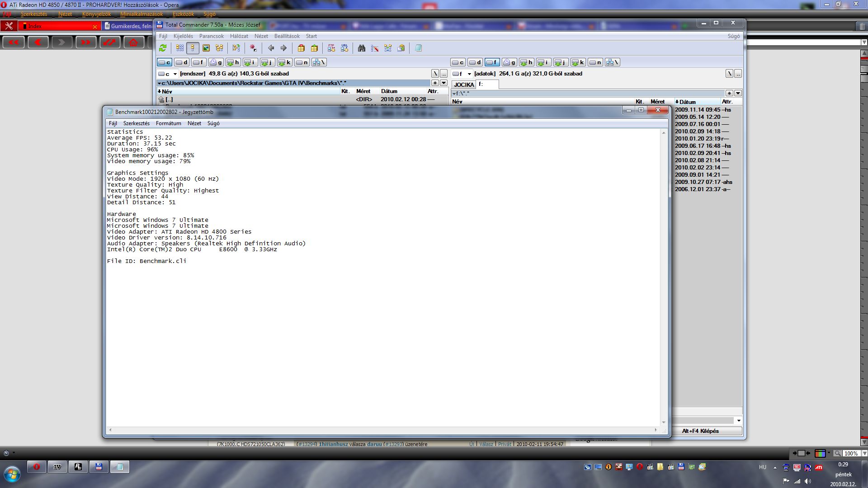Click the pack files gift box icon
This screenshot has width=868, height=488.
pyautogui.click(x=301, y=48)
